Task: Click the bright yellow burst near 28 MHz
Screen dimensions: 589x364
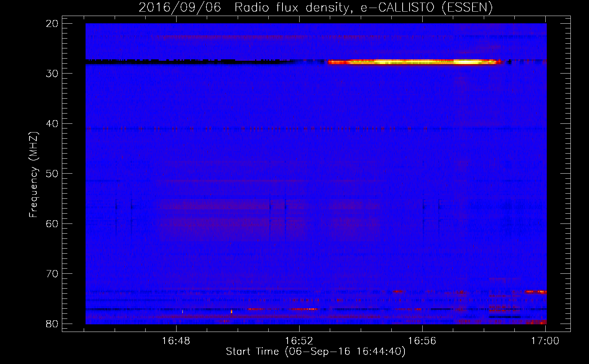Action: [415, 62]
